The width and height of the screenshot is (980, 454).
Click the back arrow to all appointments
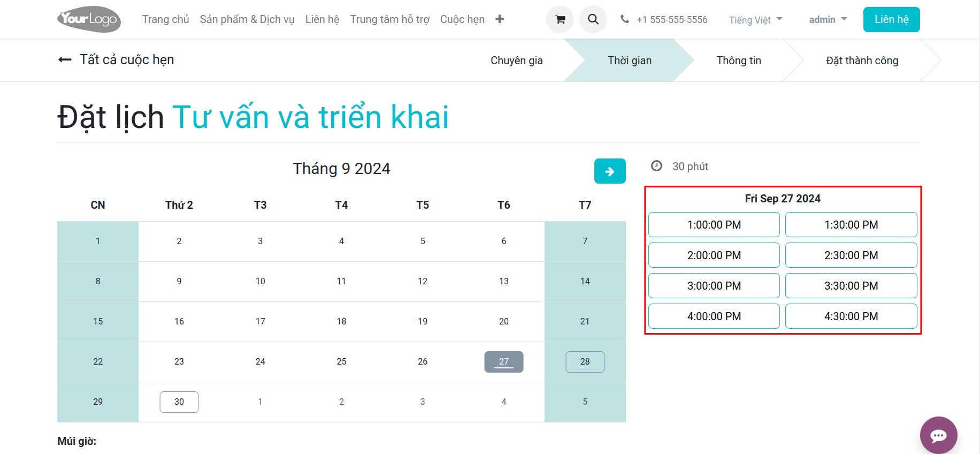(65, 59)
